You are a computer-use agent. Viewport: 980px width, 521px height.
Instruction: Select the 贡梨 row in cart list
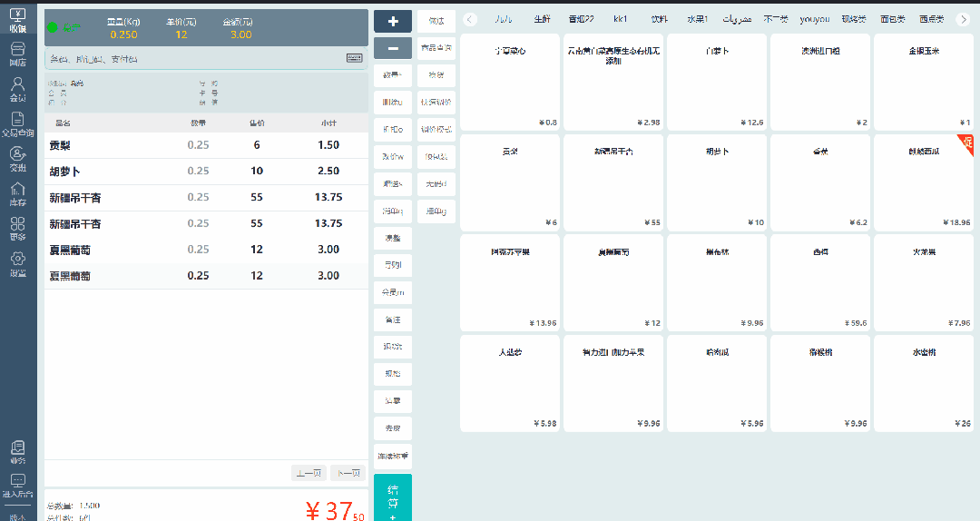(206, 145)
